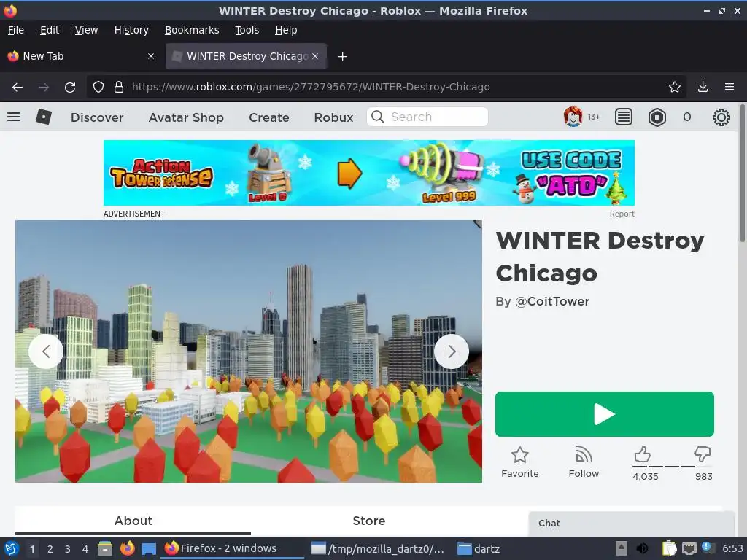Open the dartz folder taskbar entry
This screenshot has width=747, height=560.
[479, 548]
